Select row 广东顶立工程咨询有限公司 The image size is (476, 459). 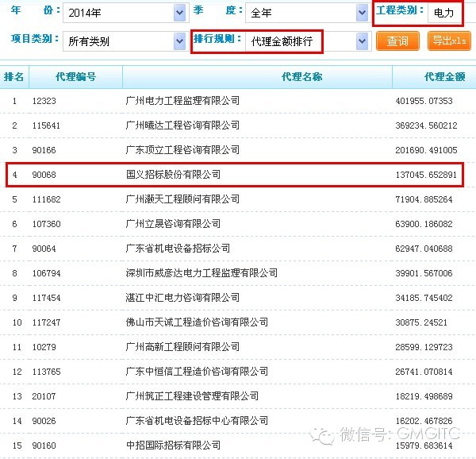click(x=238, y=150)
